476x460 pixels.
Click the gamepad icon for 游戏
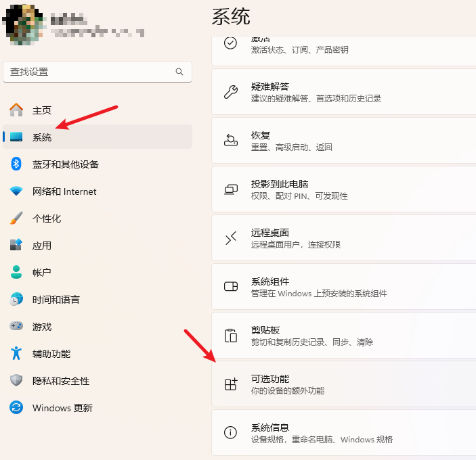click(16, 327)
